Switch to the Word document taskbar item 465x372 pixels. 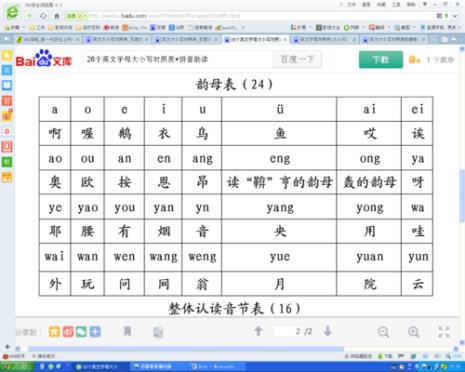tap(217, 367)
